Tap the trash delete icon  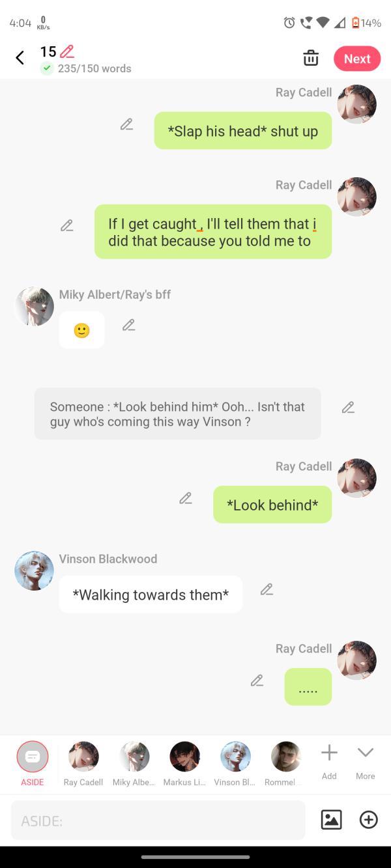pos(311,58)
